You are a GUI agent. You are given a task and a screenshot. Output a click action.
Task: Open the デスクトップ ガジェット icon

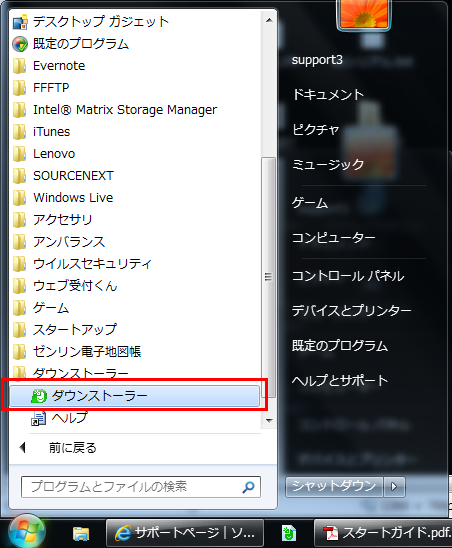click(x=20, y=22)
